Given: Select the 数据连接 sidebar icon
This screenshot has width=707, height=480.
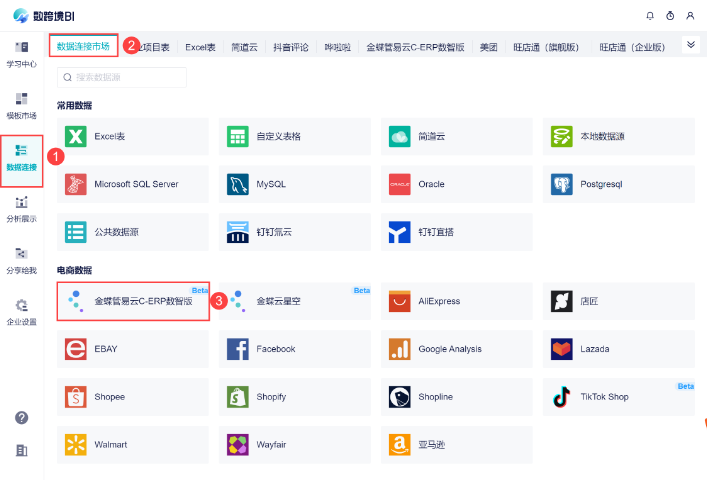Looking at the screenshot, I should [x=21, y=151].
